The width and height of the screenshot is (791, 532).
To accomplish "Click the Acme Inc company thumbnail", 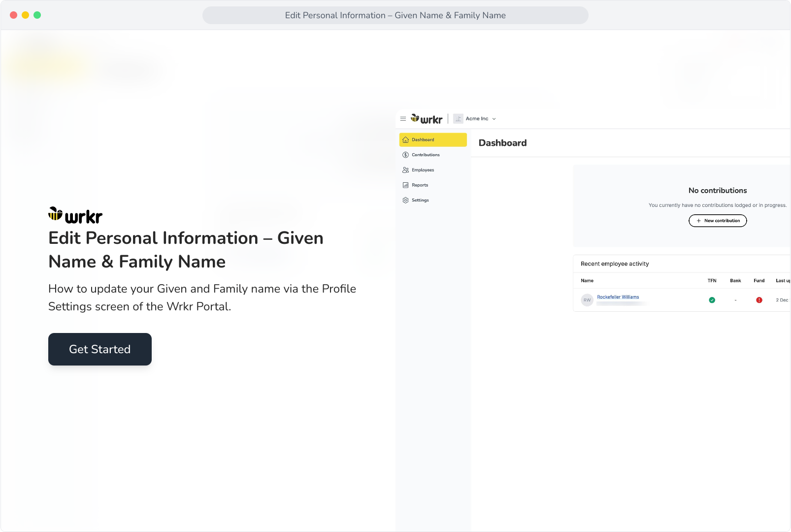I will click(458, 119).
